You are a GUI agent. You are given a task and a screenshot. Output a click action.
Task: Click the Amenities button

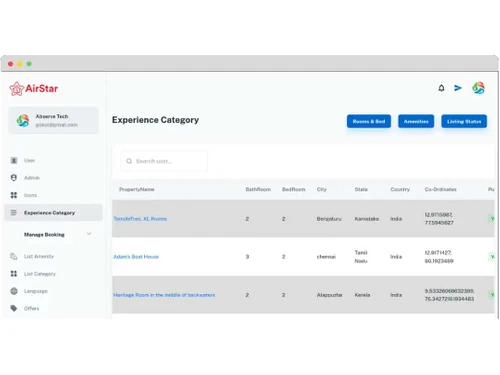[416, 121]
